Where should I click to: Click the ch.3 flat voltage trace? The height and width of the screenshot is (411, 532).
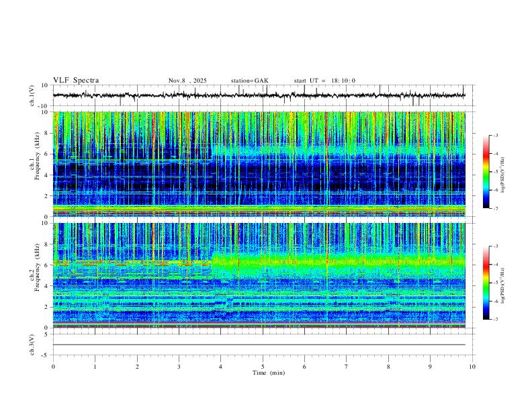[x=259, y=345]
